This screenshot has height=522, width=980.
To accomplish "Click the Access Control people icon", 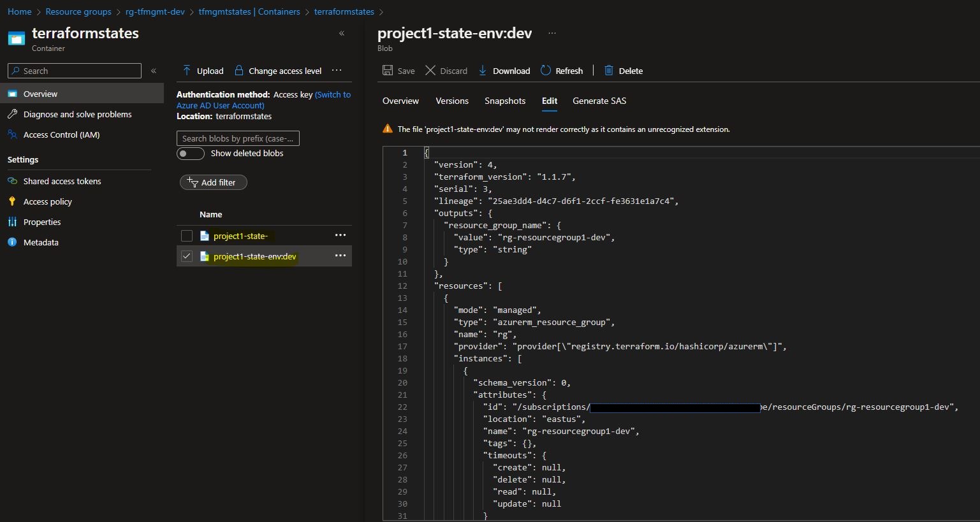I will coord(12,134).
